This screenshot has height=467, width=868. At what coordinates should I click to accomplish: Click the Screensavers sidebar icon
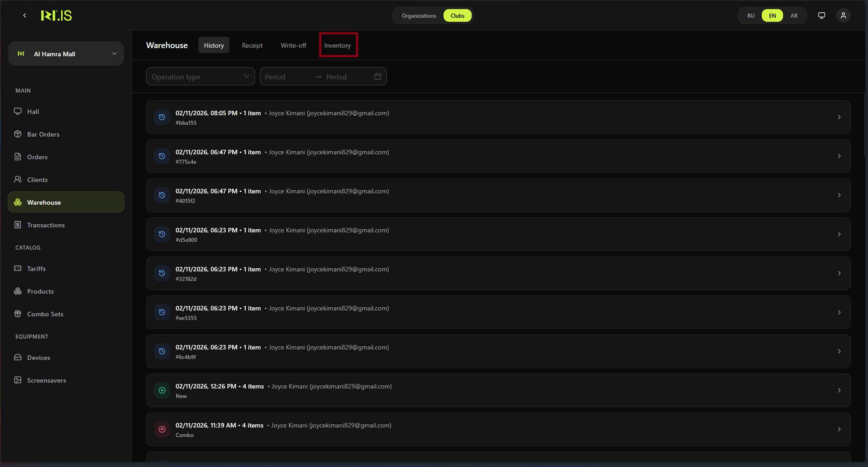click(x=17, y=380)
